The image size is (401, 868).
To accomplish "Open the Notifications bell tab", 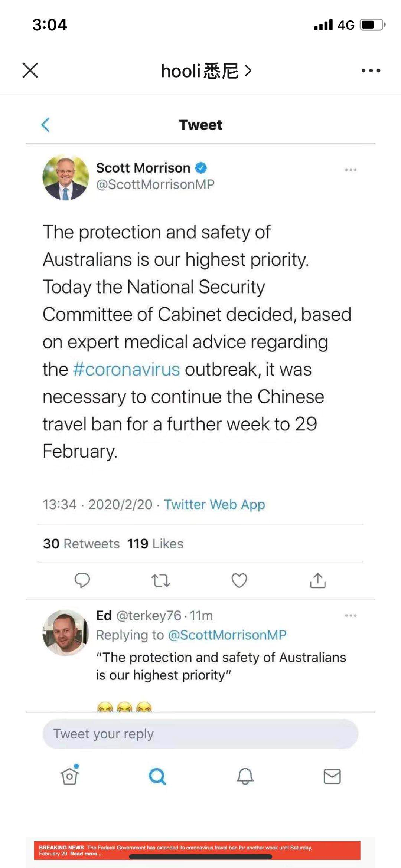I will point(245,776).
